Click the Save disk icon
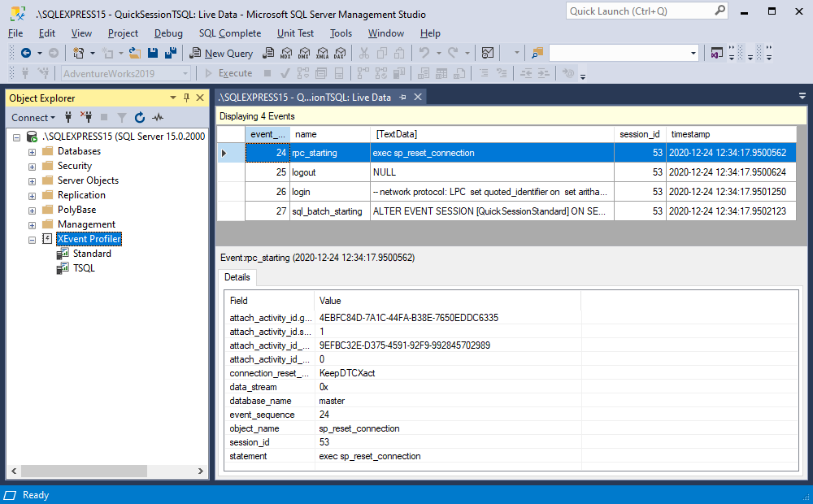 (153, 53)
